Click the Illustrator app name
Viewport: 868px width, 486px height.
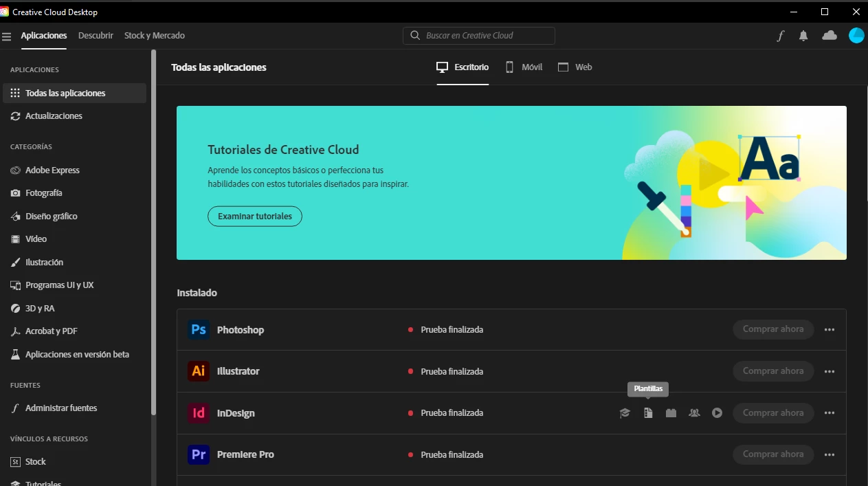(x=238, y=371)
